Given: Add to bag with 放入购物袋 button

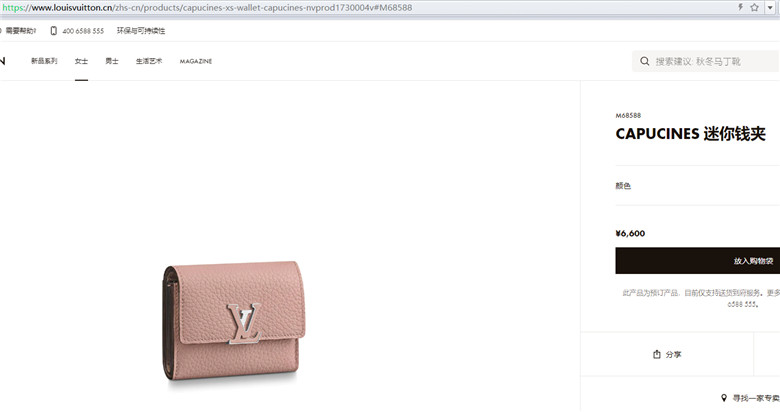Looking at the screenshot, I should (x=697, y=261).
